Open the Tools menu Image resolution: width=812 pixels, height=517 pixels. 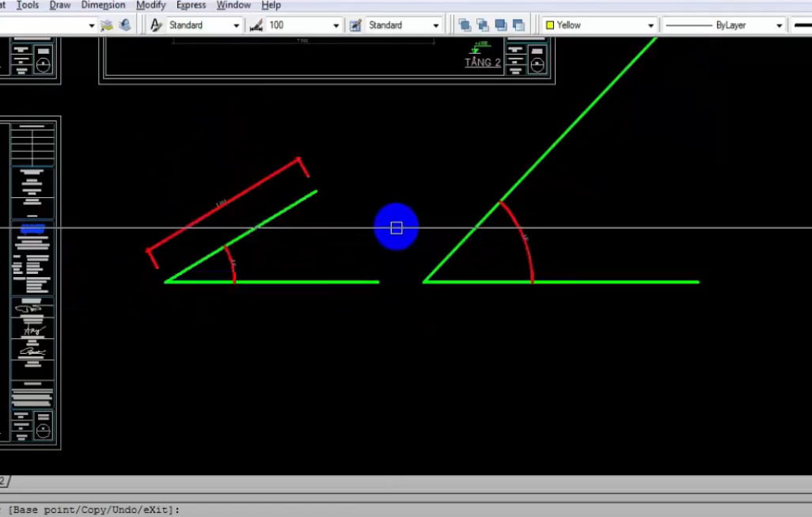pyautogui.click(x=28, y=6)
